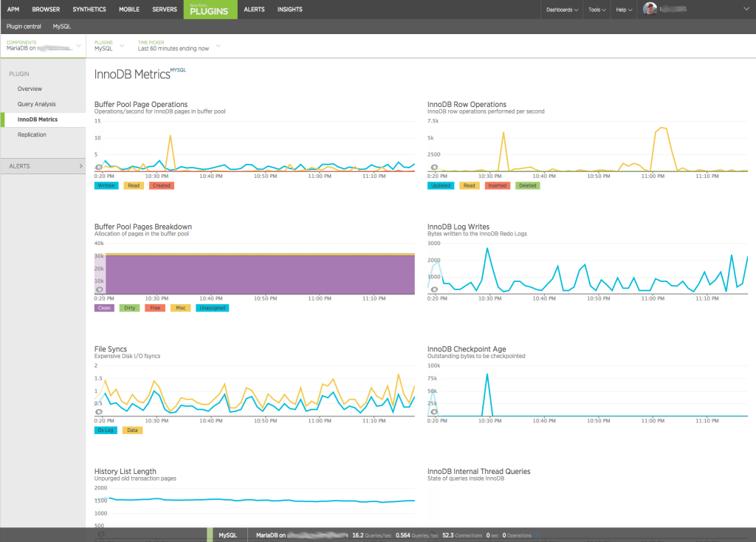Open the InnoDB Row Operations chart title
756x542 pixels.
[467, 104]
